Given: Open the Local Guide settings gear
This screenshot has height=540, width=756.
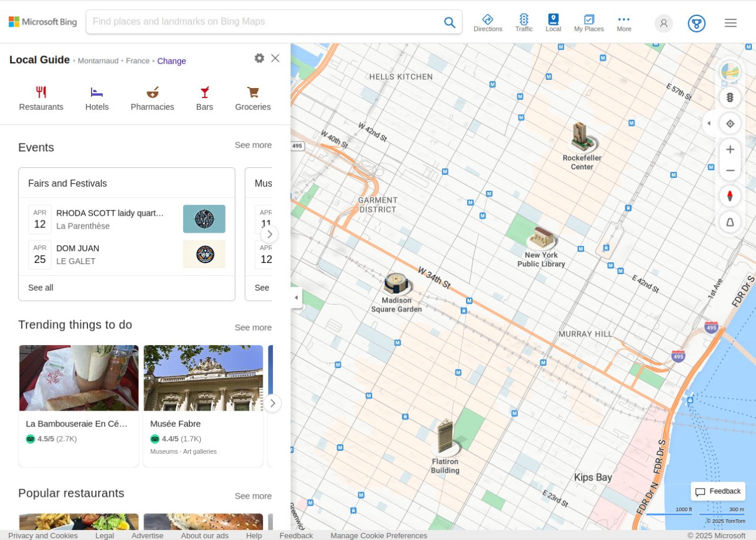Looking at the screenshot, I should [259, 58].
